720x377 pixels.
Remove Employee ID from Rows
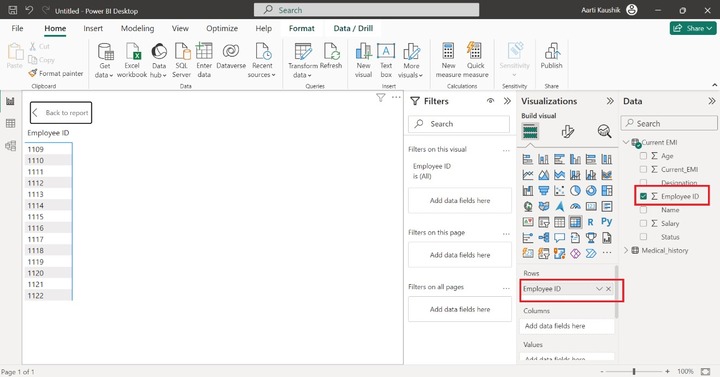click(x=608, y=289)
